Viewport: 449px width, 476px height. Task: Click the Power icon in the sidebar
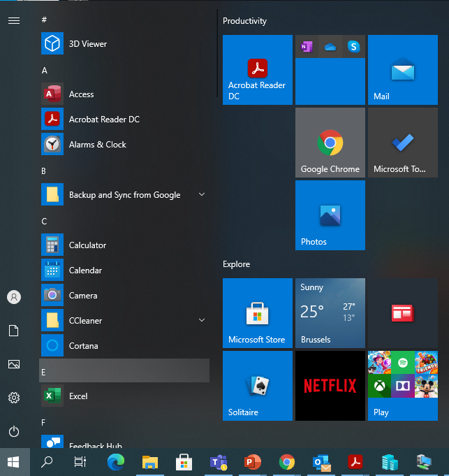click(14, 431)
